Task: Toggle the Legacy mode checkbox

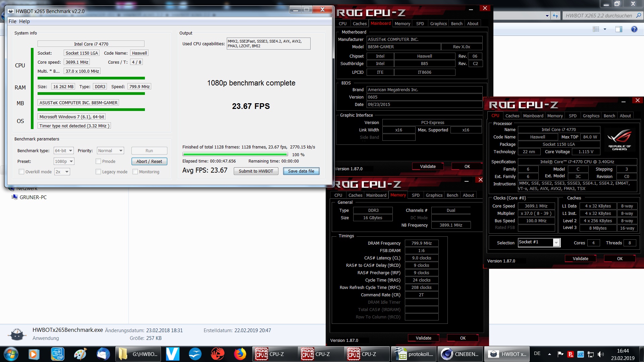Action: pos(98,172)
